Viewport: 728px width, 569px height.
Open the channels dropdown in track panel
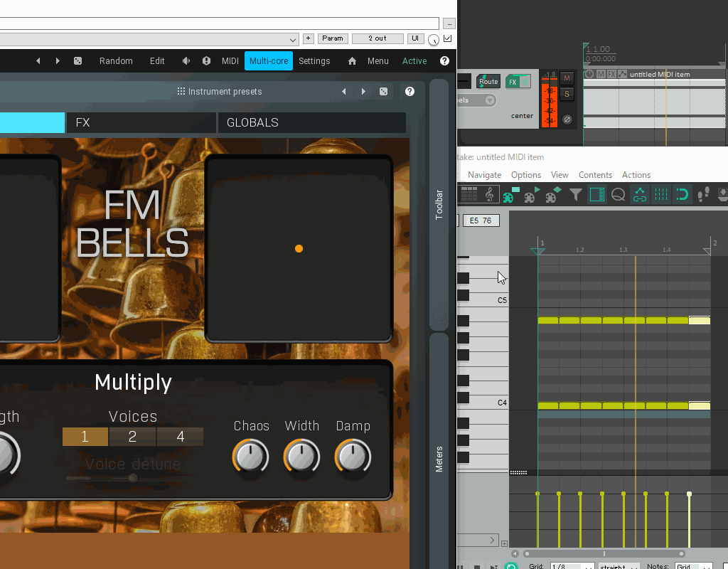(x=489, y=100)
